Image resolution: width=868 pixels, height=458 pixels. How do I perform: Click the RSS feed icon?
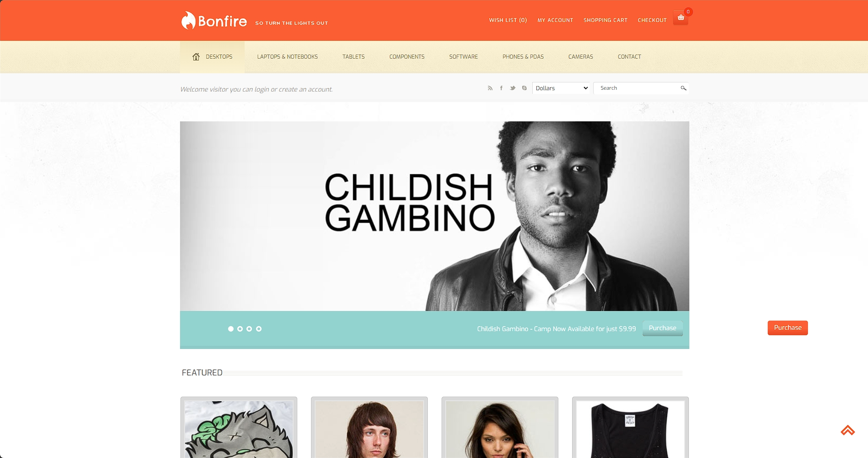tap(490, 88)
